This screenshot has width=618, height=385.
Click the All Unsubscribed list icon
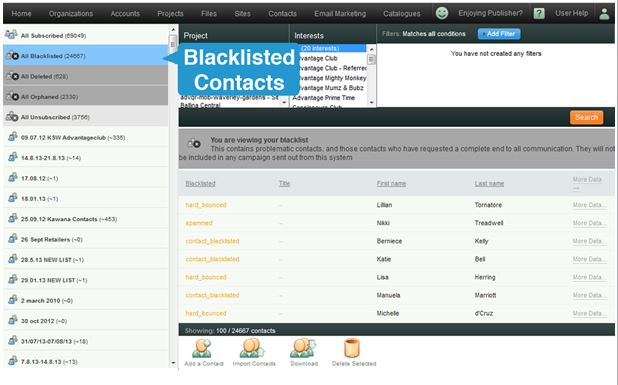(12, 117)
